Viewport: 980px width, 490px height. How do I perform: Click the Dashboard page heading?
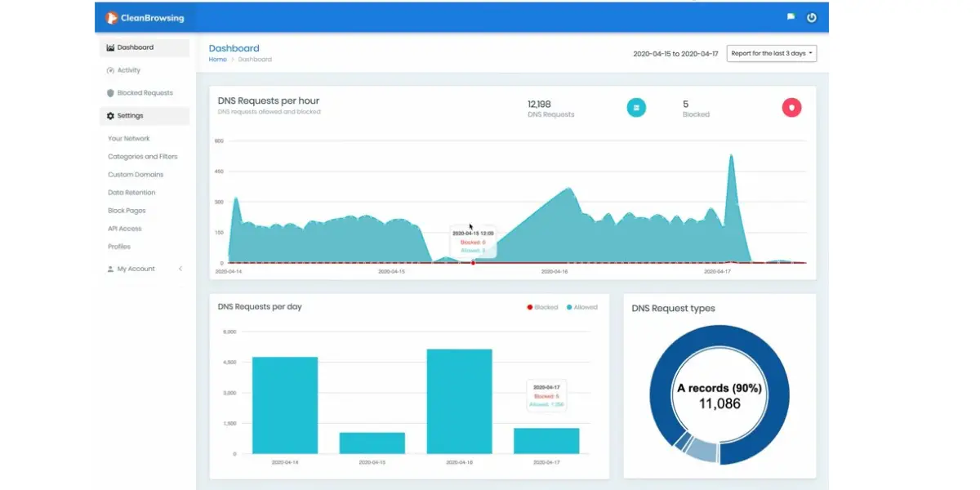(x=234, y=48)
